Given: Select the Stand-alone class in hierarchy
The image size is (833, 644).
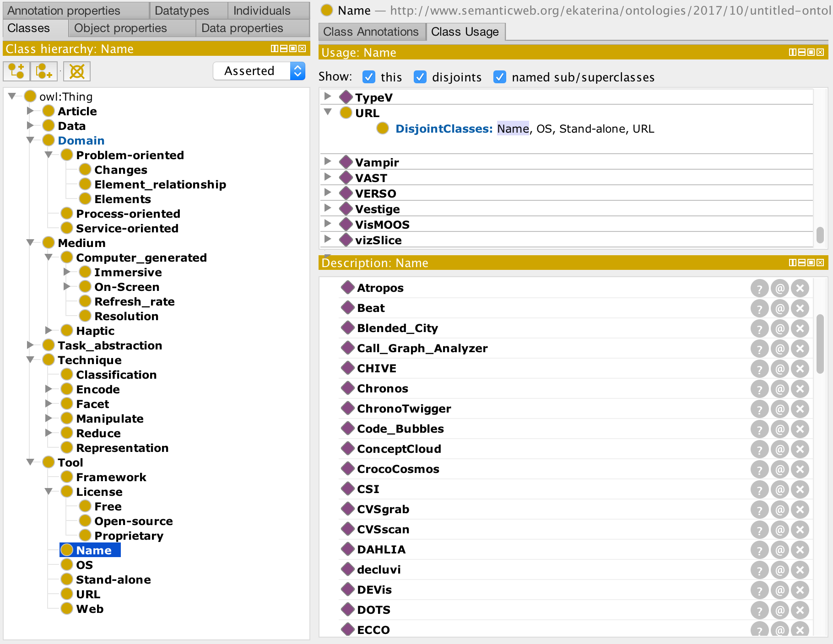Looking at the screenshot, I should pyautogui.click(x=113, y=580).
